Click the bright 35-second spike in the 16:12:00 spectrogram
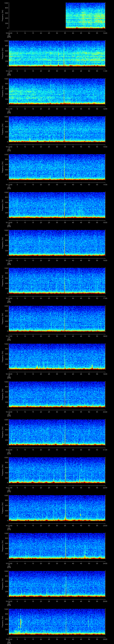The height and width of the screenshot is (644, 114). click(64, 135)
